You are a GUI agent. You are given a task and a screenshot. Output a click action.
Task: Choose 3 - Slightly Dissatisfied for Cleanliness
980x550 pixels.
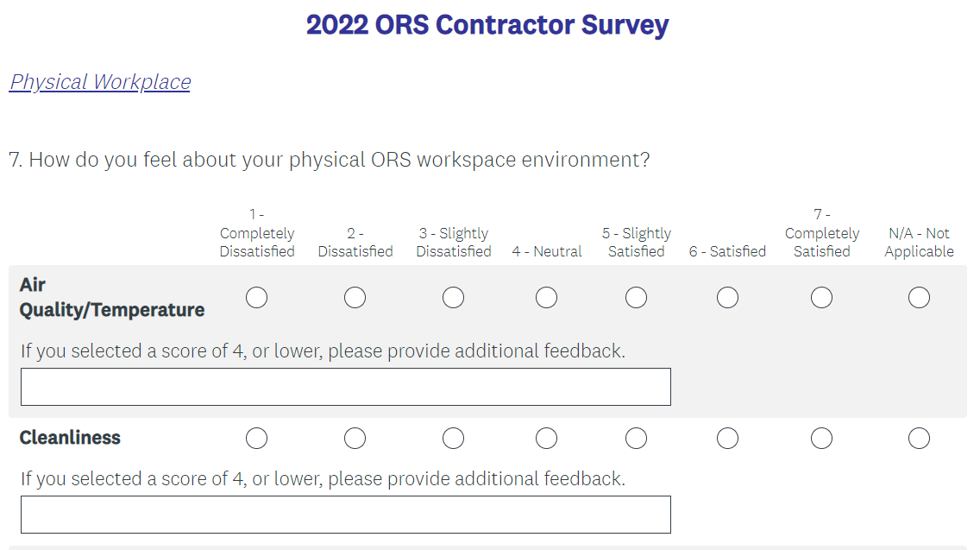coord(453,439)
